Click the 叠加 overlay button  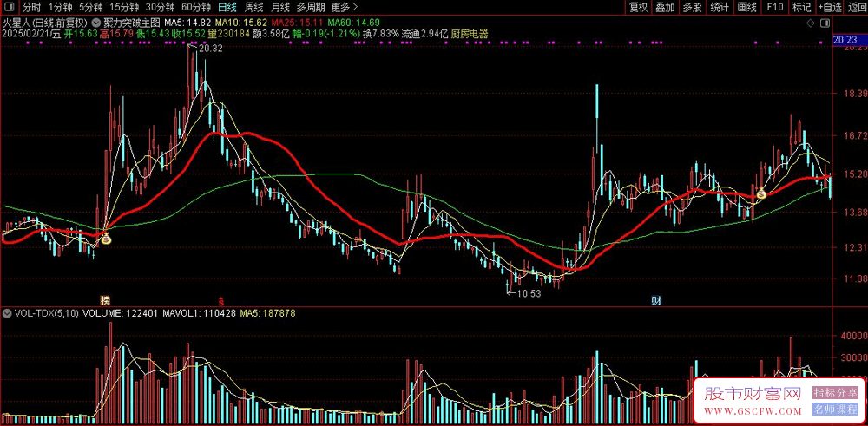pos(665,7)
